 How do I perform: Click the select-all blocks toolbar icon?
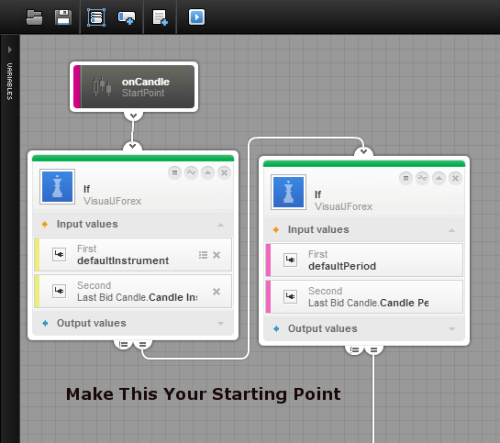pos(96,17)
